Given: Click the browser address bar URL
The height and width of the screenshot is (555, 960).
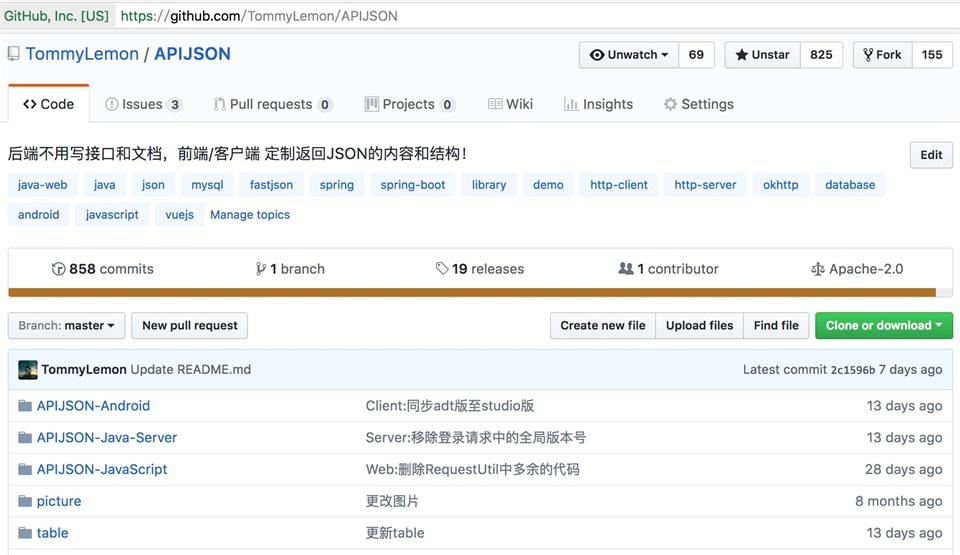Looking at the screenshot, I should click(260, 16).
